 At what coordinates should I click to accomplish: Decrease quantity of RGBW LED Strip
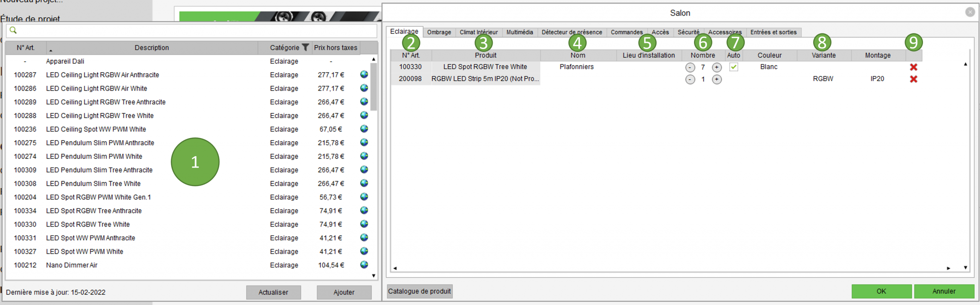(690, 80)
